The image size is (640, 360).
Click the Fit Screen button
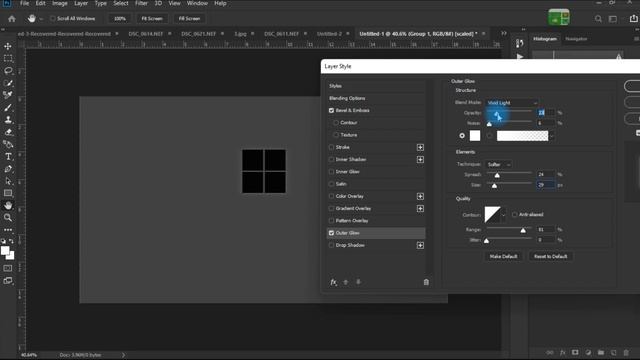[152, 19]
